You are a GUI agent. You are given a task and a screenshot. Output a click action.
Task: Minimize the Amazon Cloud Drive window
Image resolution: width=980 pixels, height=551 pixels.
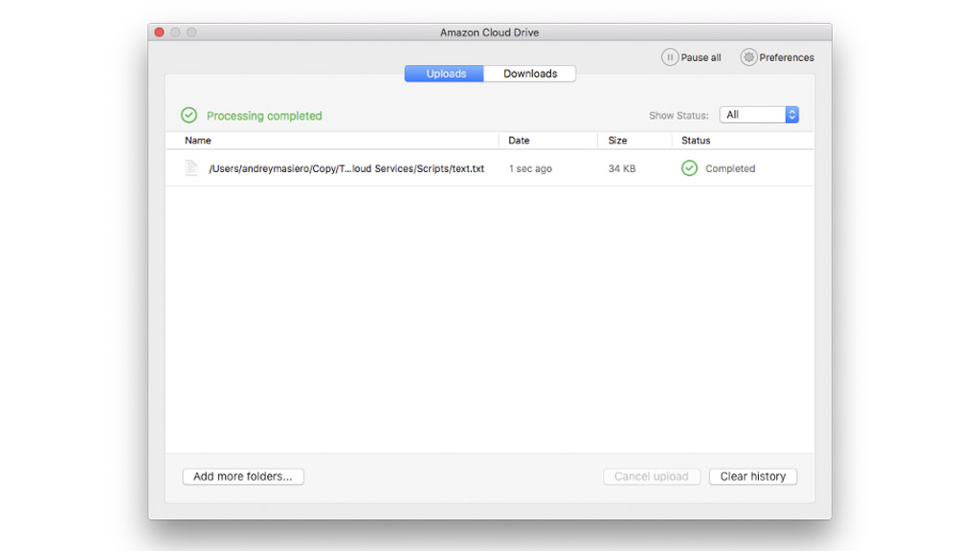[x=175, y=33]
